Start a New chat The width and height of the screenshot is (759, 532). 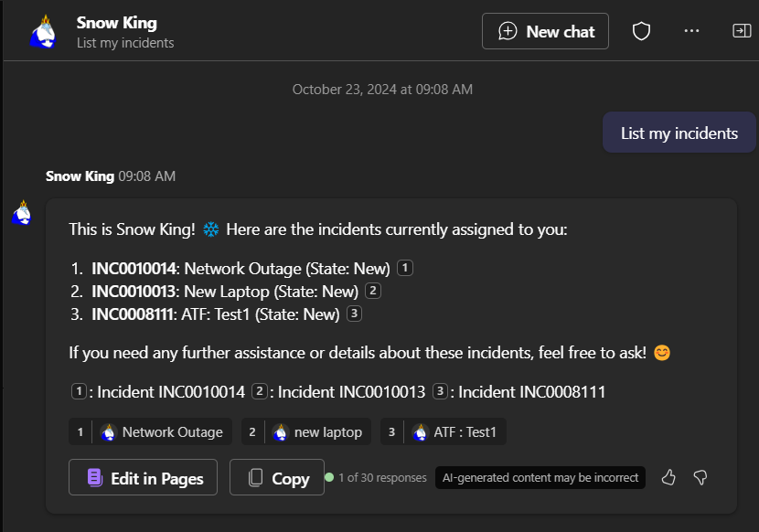click(x=545, y=31)
